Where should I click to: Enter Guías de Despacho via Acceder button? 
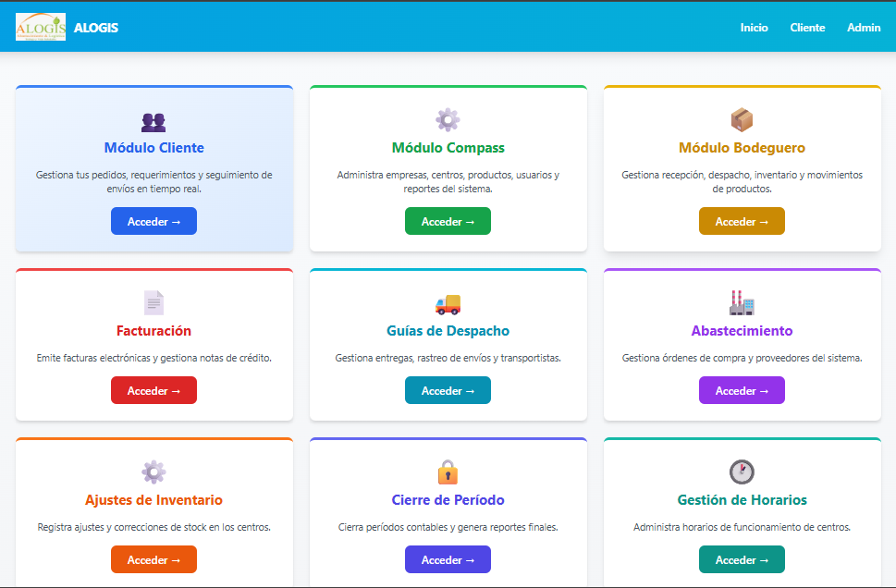tap(448, 391)
